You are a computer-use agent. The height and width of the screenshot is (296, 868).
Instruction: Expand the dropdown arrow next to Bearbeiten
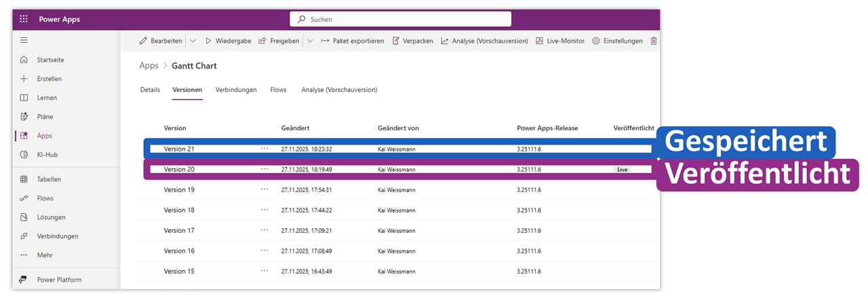pos(193,41)
